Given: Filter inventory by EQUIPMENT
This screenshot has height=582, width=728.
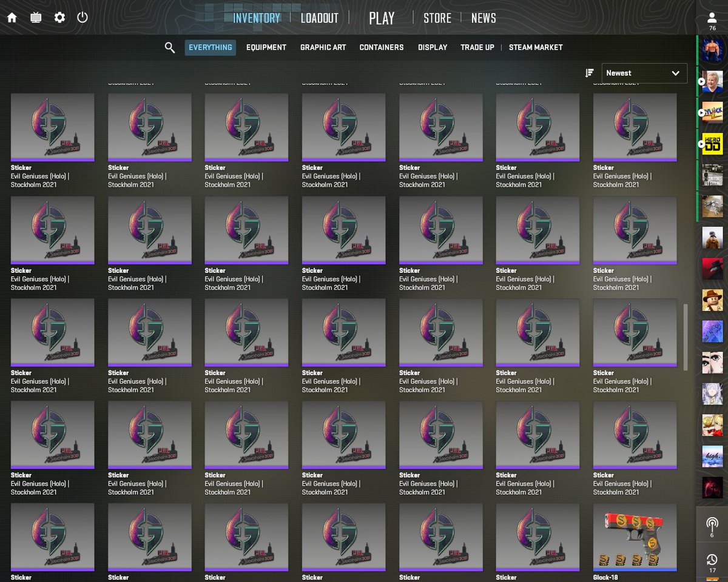Looking at the screenshot, I should (266, 47).
